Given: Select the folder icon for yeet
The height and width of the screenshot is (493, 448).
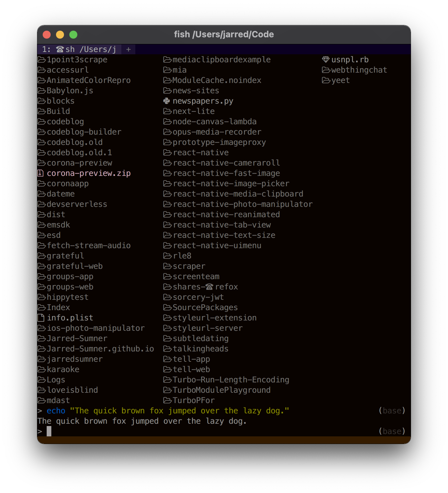Looking at the screenshot, I should click(326, 80).
